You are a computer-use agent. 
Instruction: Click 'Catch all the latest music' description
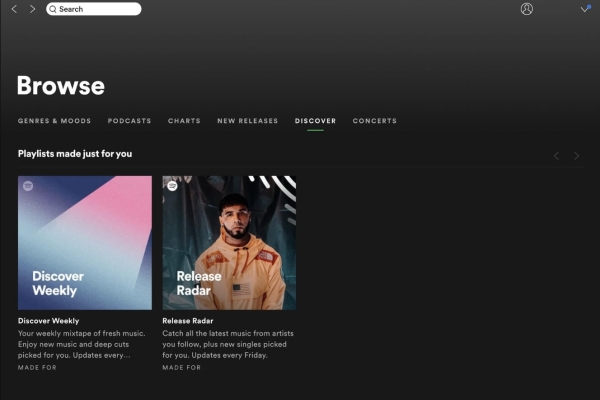[228, 344]
